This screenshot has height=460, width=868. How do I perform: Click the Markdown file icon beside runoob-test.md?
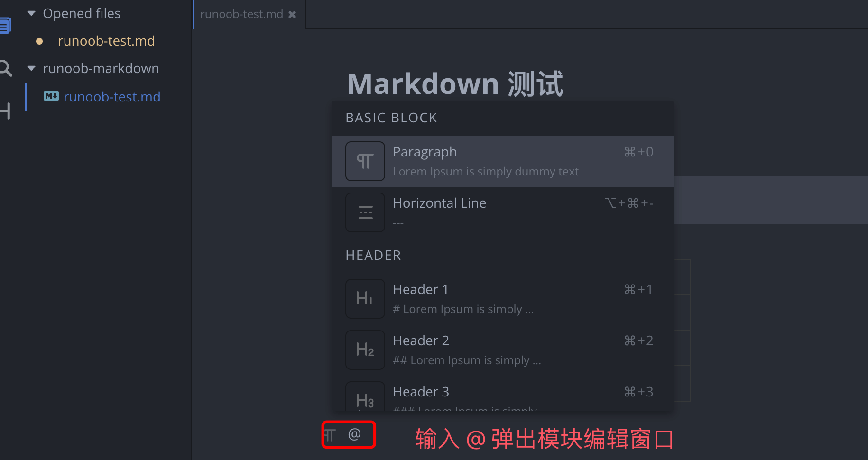tap(51, 96)
